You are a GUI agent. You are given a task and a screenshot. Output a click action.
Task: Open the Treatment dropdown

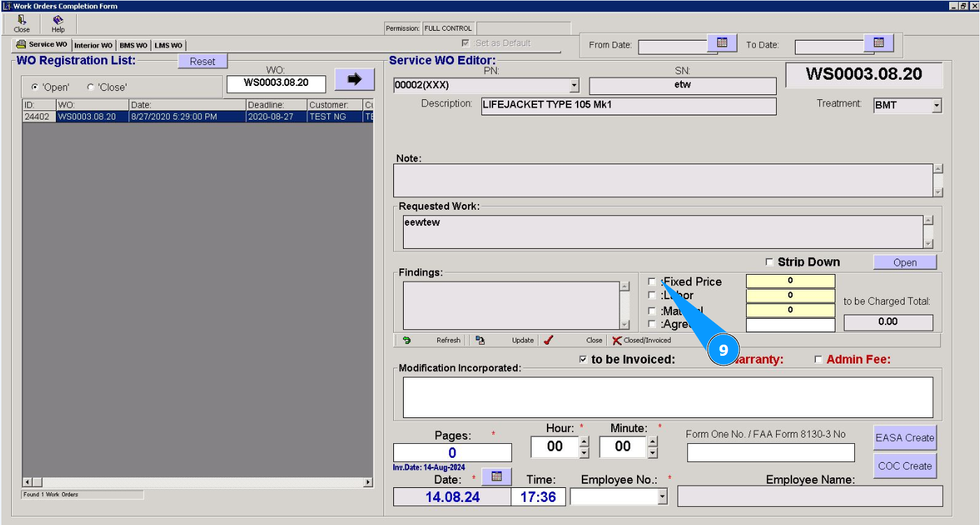click(937, 106)
